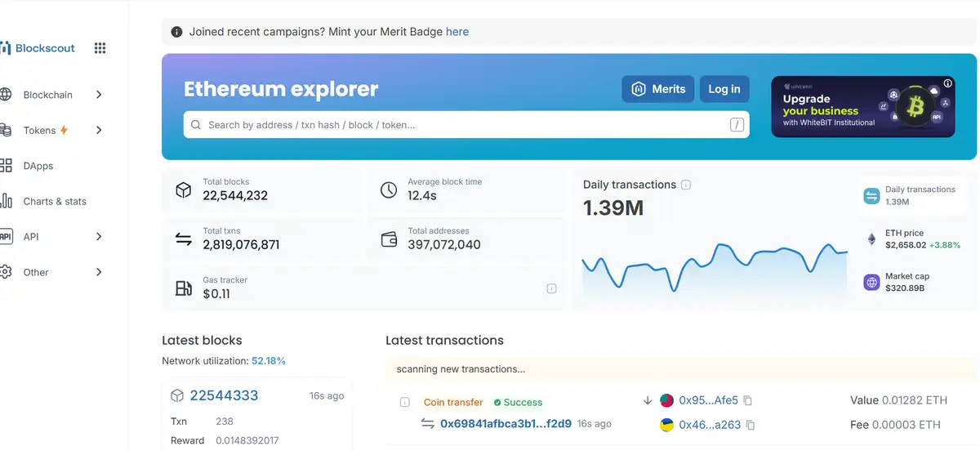Viewport: 980px width, 451px height.
Task: Follow the 'here' Merit Badge link
Action: (x=457, y=32)
